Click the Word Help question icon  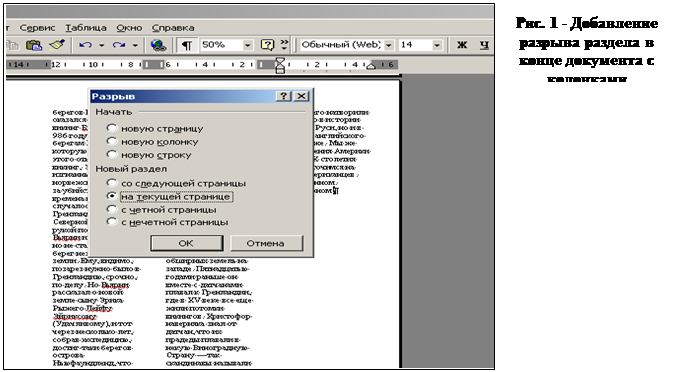(267, 45)
